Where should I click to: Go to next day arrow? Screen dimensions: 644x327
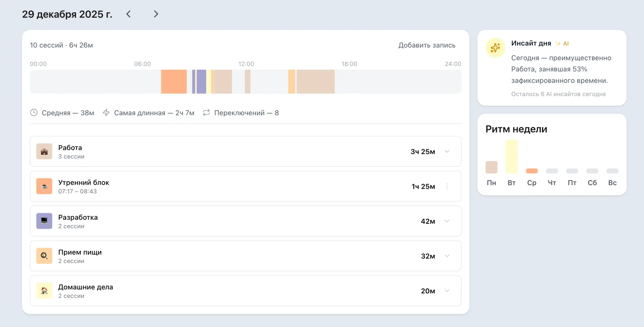[x=156, y=14]
